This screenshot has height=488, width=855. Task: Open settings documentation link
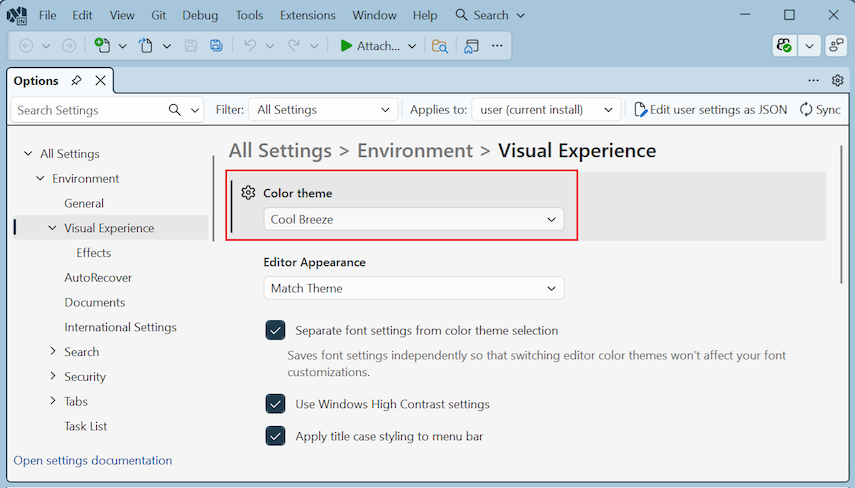point(93,461)
